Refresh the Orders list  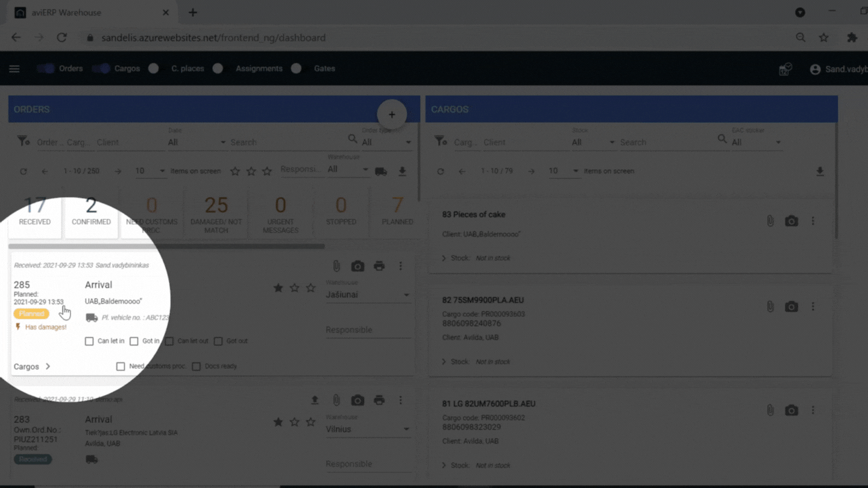[x=24, y=171]
